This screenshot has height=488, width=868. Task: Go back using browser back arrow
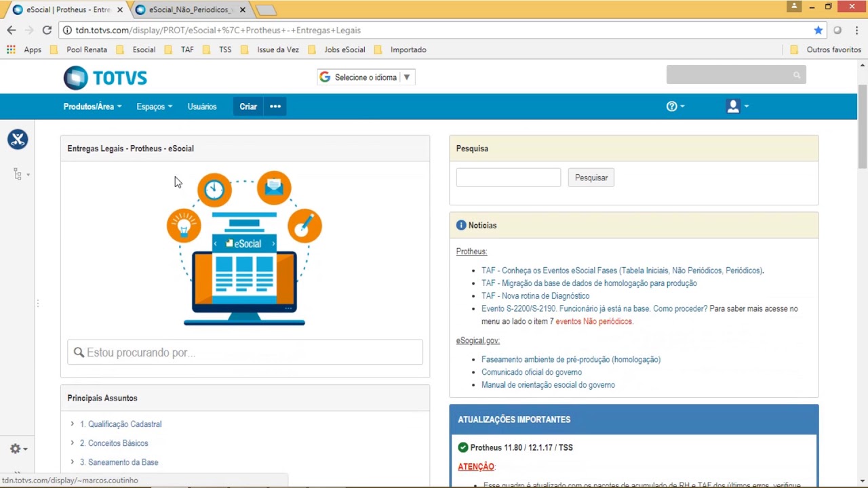pos(11,30)
